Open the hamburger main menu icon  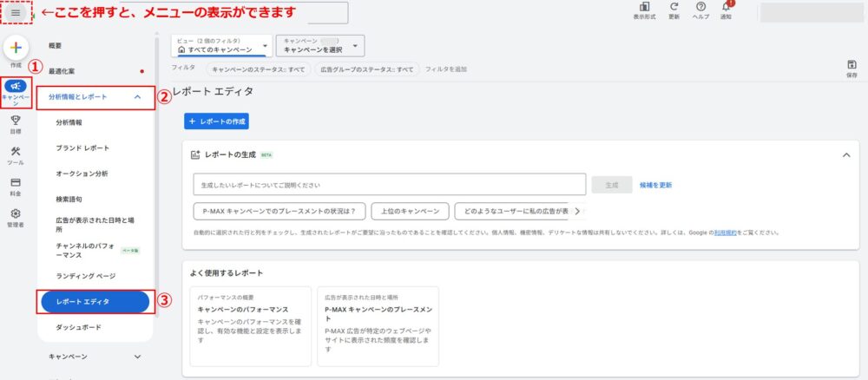click(16, 12)
